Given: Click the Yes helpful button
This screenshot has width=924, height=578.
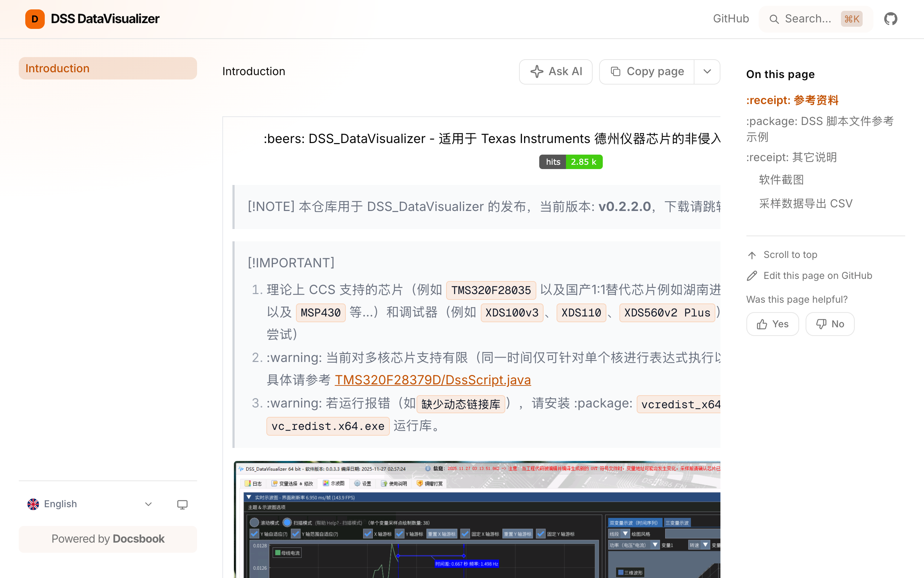Looking at the screenshot, I should (x=772, y=324).
